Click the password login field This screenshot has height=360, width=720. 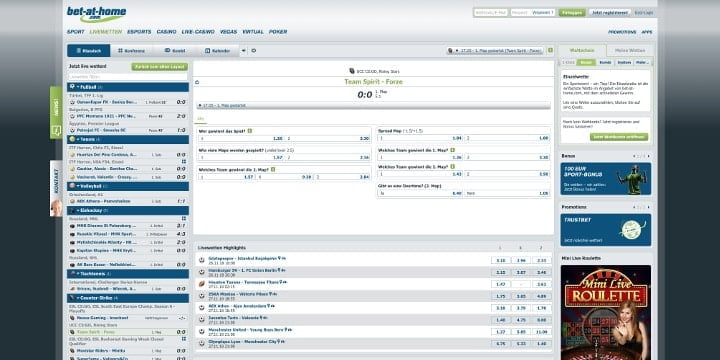pyautogui.click(x=533, y=13)
